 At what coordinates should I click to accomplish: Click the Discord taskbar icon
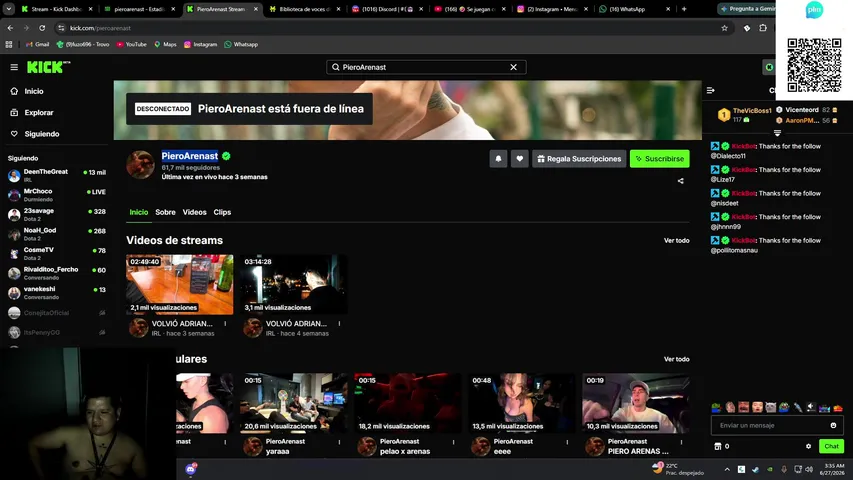pos(190,469)
